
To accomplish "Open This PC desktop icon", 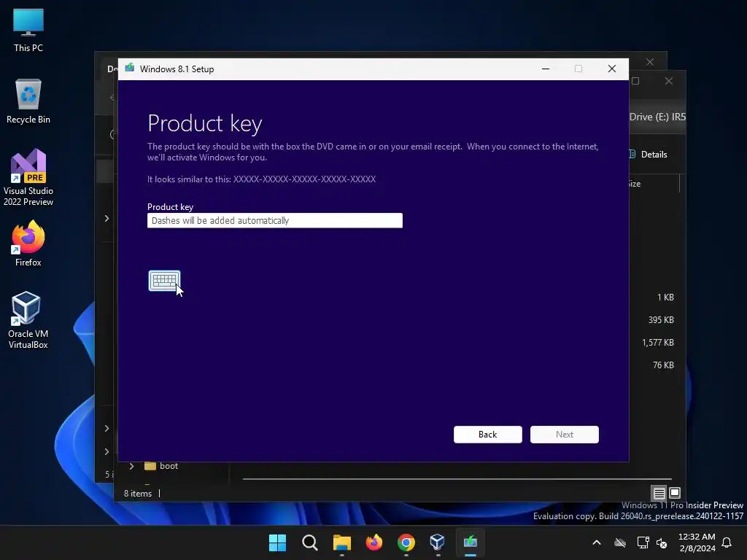I will pos(28,30).
